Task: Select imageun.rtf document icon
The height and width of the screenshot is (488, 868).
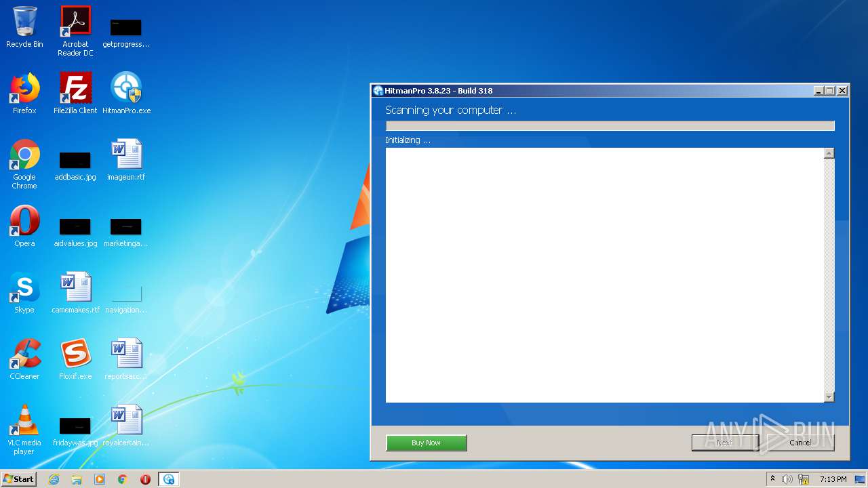Action: pos(126,160)
